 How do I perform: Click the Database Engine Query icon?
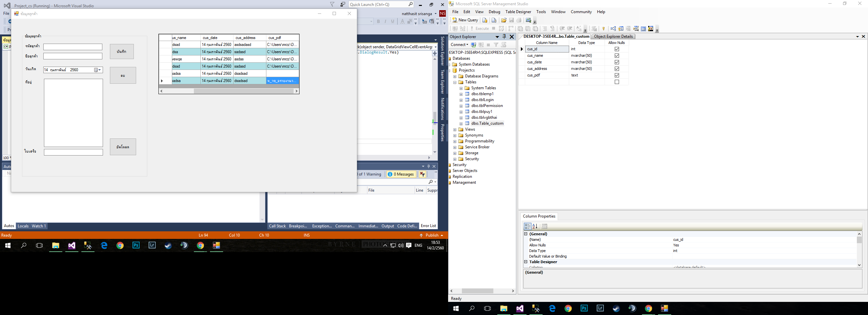[485, 20]
